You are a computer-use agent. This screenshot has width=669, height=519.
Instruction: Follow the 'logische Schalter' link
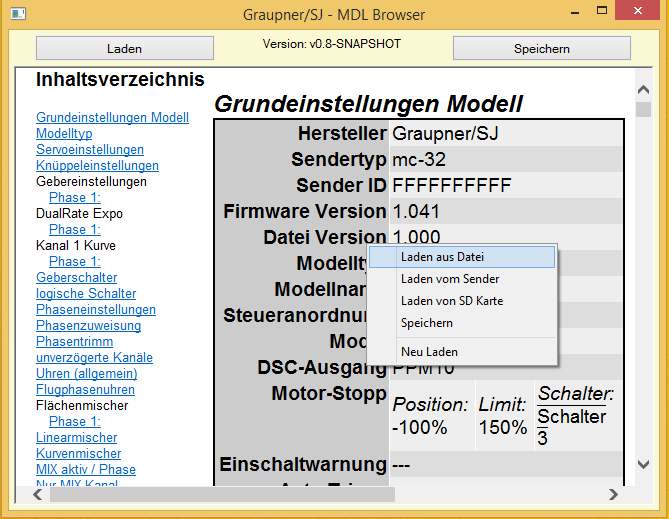coord(86,294)
